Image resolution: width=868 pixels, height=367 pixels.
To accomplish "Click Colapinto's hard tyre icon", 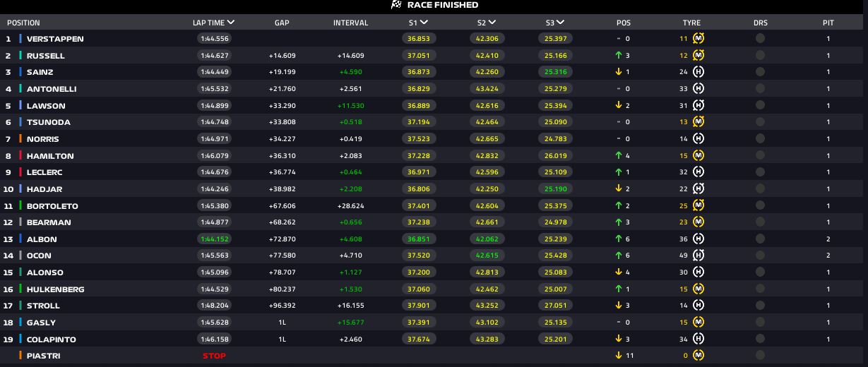I will 698,339.
